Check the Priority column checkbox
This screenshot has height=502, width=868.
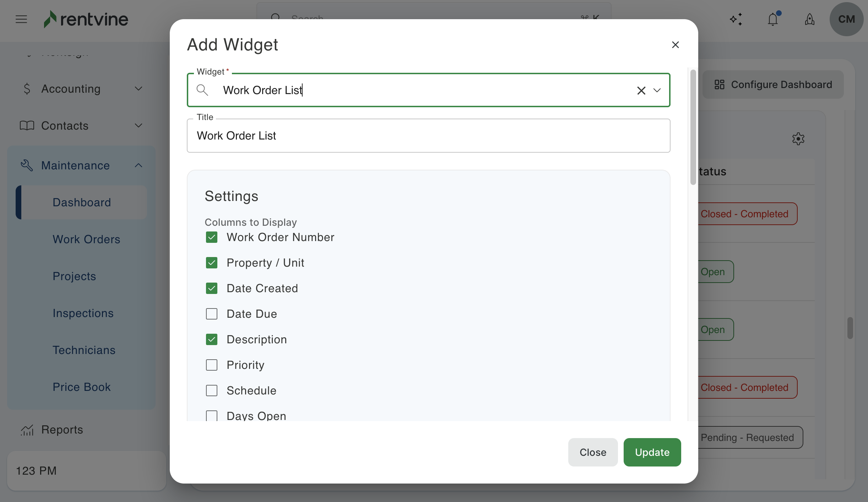pyautogui.click(x=212, y=365)
